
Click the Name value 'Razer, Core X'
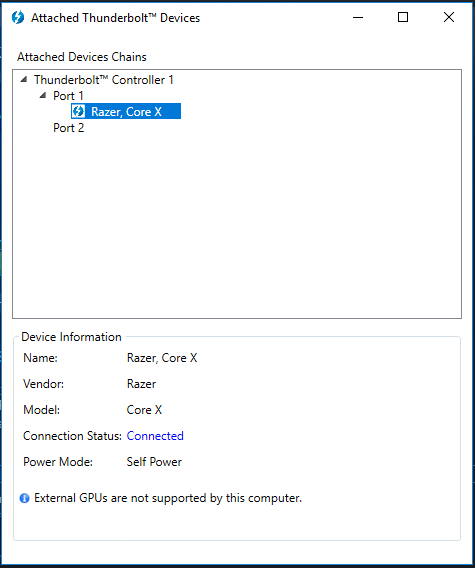(162, 358)
